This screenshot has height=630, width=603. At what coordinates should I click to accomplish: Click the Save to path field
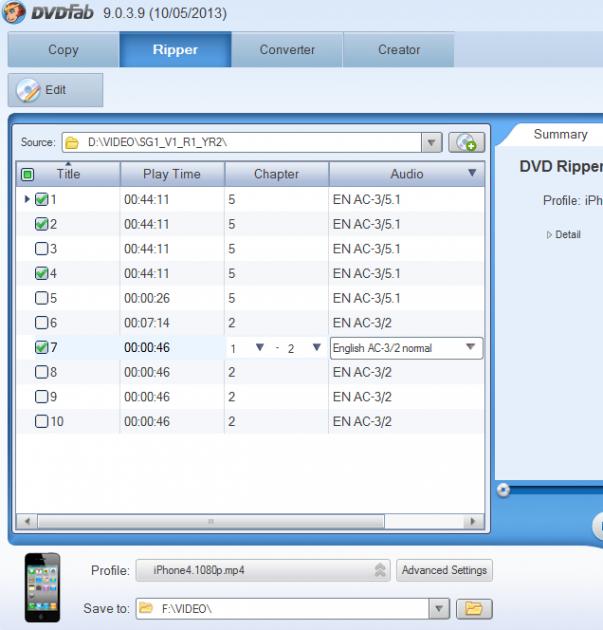[282, 609]
